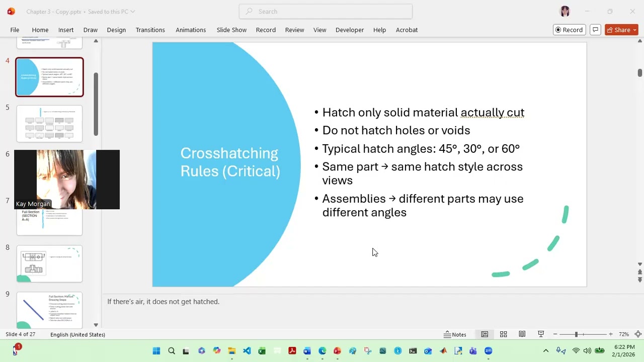This screenshot has width=644, height=362.
Task: Open the Slide Show tab
Action: [231, 30]
